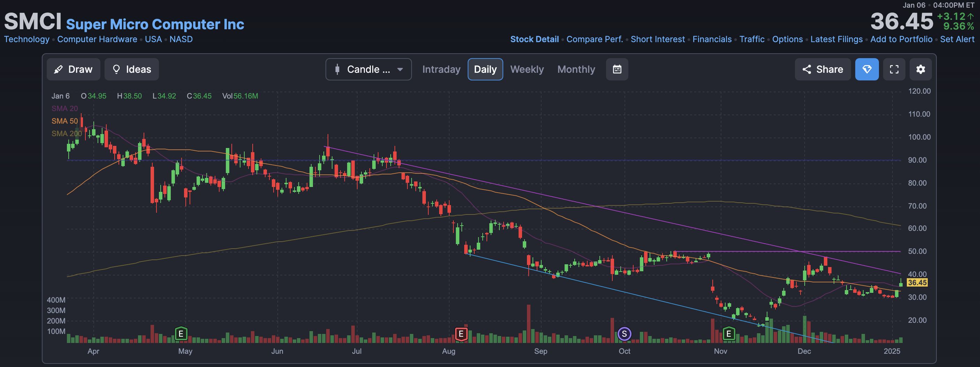Click the 120.00 price axis label
Image resolution: width=980 pixels, height=367 pixels.
click(919, 91)
